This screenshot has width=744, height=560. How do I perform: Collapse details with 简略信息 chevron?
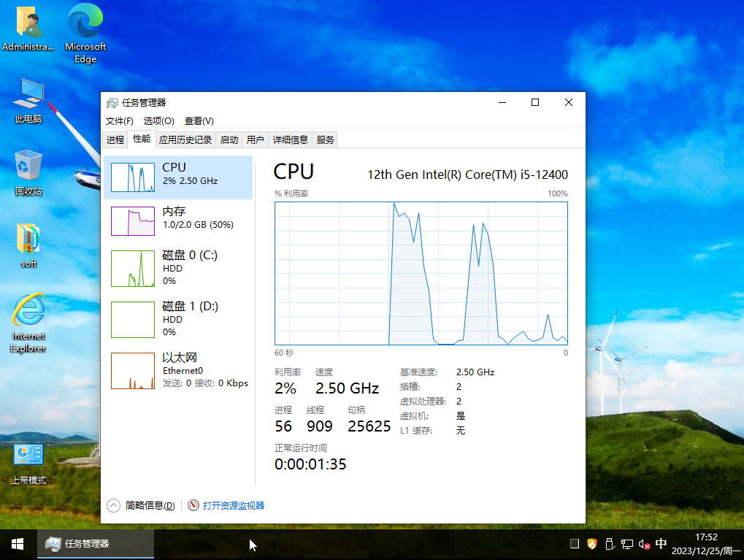113,505
